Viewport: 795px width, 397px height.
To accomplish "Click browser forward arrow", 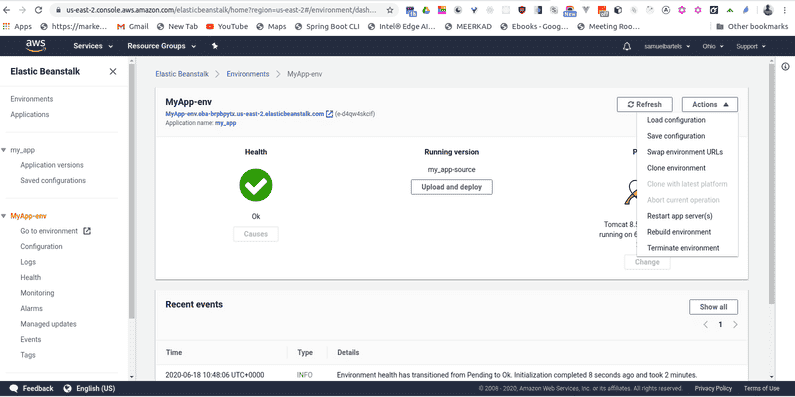I will coord(23,10).
